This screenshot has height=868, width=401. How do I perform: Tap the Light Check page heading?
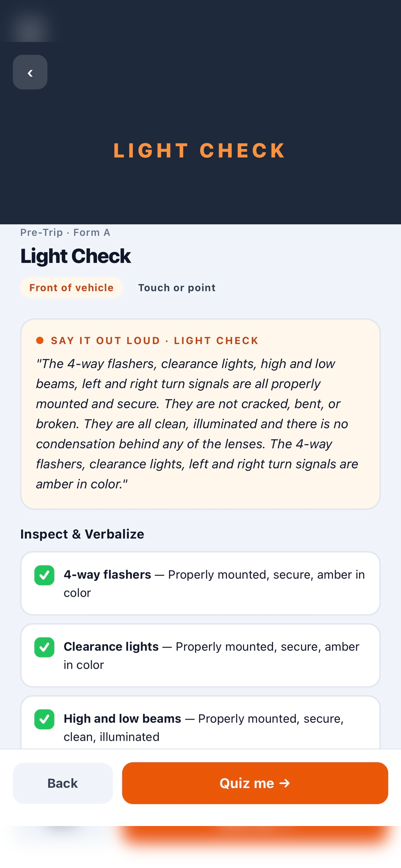tap(76, 256)
